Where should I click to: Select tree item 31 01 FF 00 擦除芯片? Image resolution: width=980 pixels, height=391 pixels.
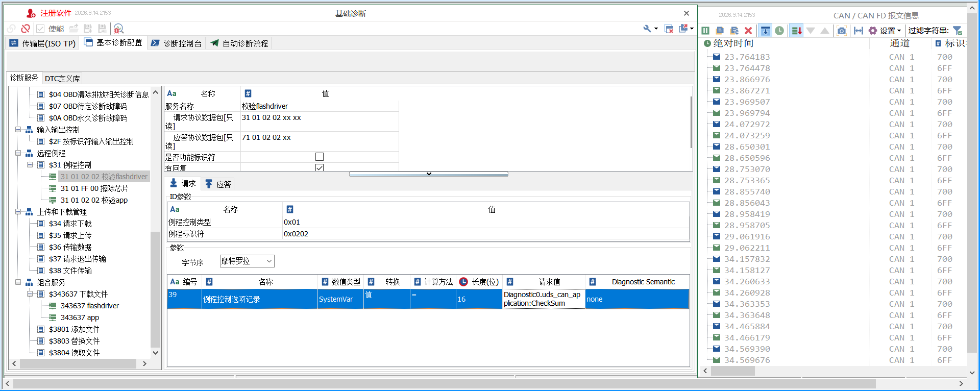(x=94, y=188)
